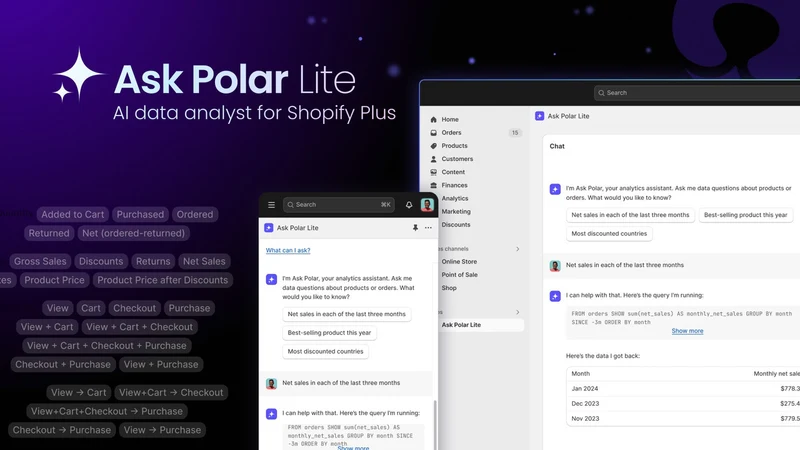Pin the Ask Polar Lite app
The image size is (800, 450).
(x=415, y=228)
